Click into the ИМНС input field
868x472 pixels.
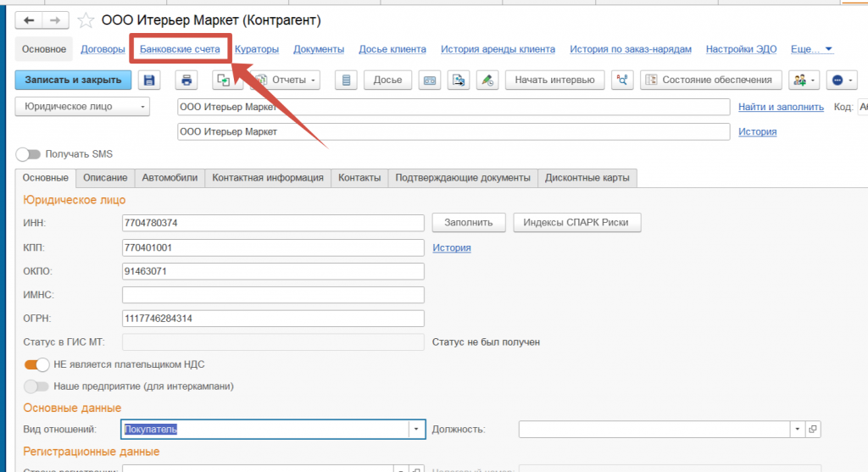click(x=273, y=295)
